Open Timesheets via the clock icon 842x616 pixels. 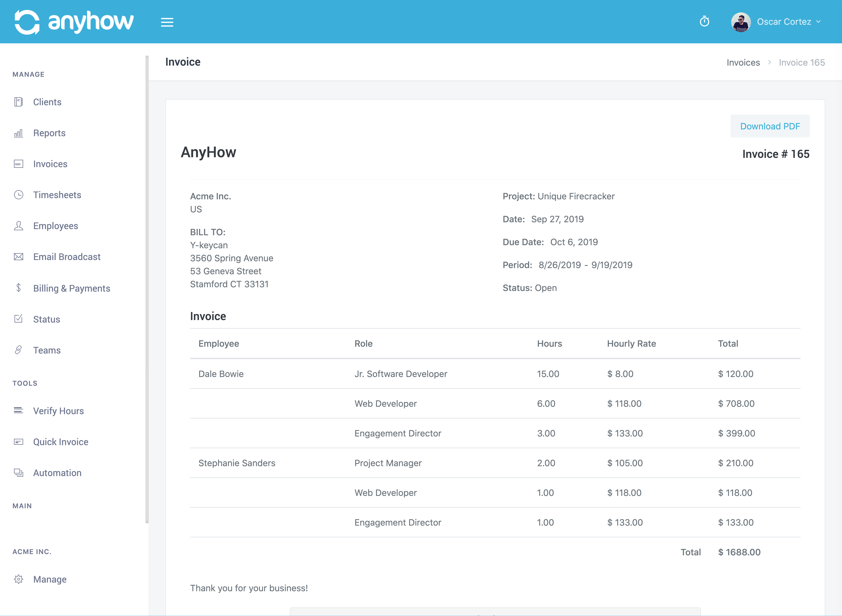(x=18, y=195)
